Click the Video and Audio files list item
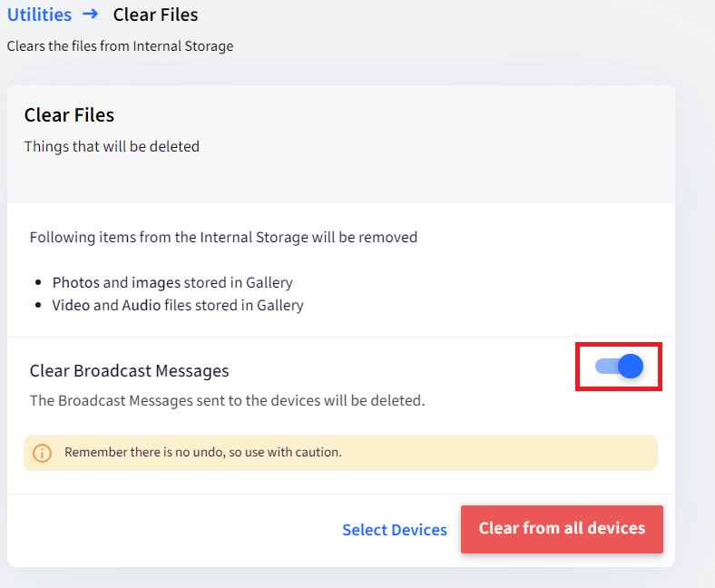This screenshot has width=715, height=588. (x=177, y=305)
